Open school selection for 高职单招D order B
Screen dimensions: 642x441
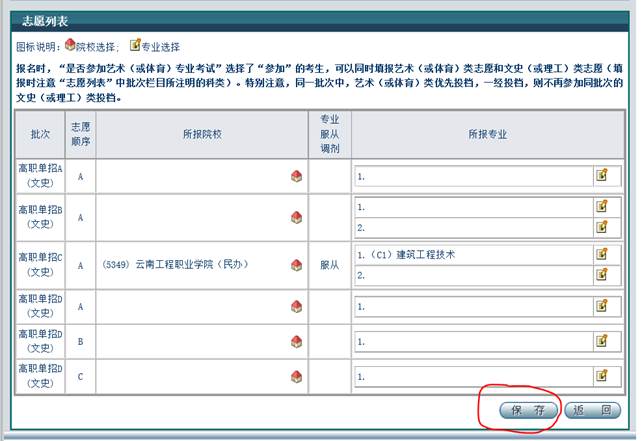296,342
